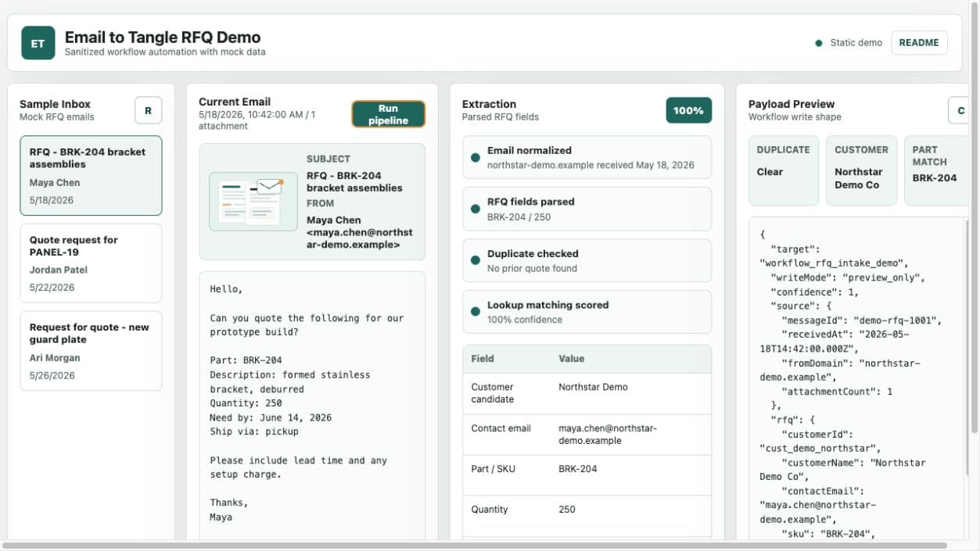Click the Email to Tangle RFQ Demo title

point(163,37)
